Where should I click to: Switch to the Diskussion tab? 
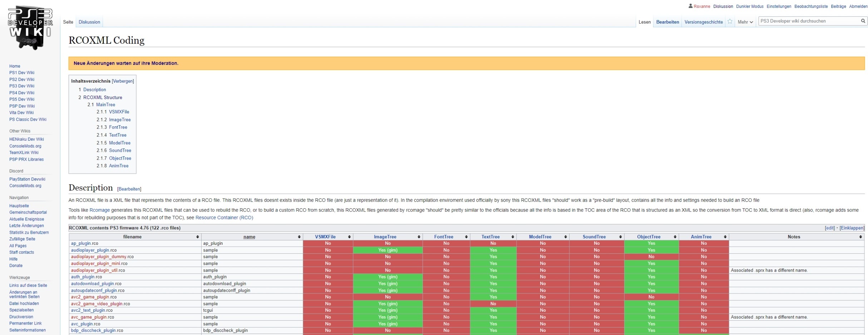tap(89, 22)
